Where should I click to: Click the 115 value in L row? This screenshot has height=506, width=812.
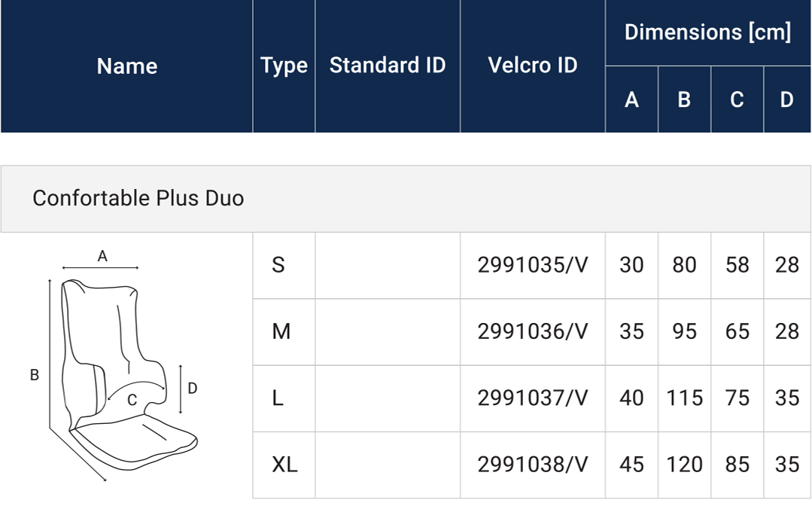coord(684,398)
